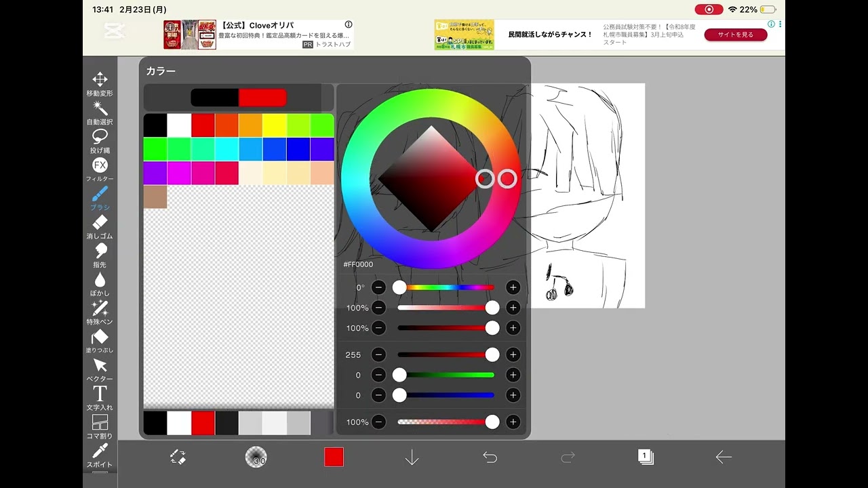
Task: Select the 投げ縄 lasso tool
Action: tap(100, 142)
